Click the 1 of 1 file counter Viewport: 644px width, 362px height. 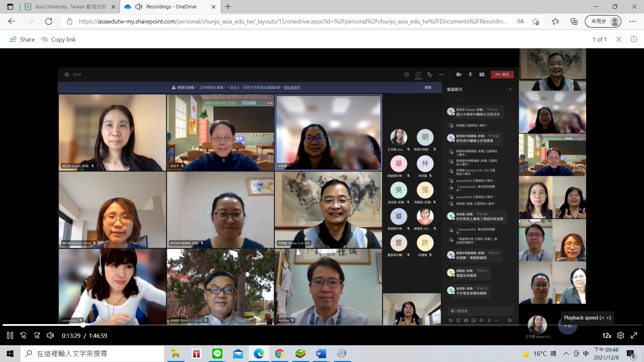tap(599, 40)
